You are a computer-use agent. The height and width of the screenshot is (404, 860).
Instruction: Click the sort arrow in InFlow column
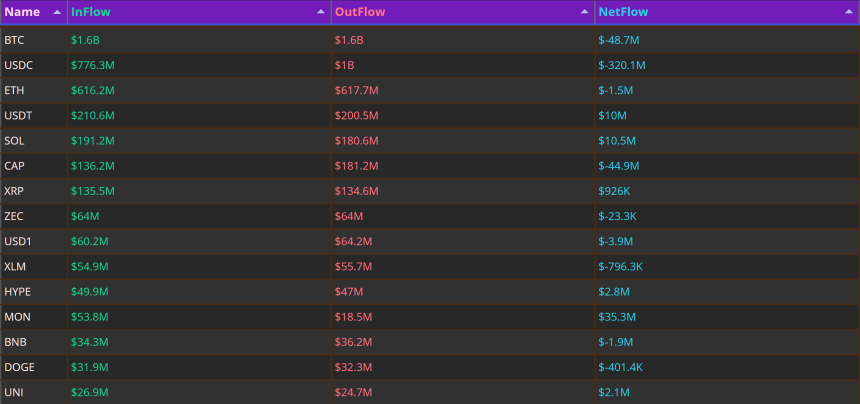point(321,12)
